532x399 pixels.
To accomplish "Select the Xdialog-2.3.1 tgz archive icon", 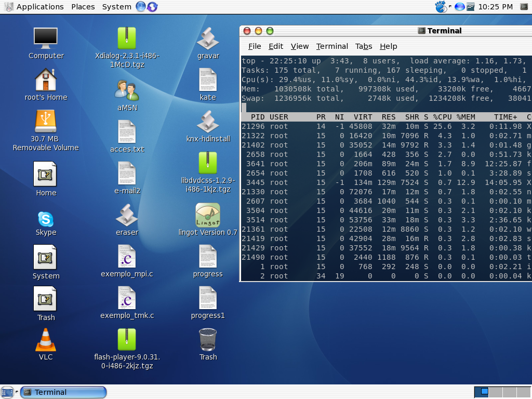I will [x=127, y=38].
